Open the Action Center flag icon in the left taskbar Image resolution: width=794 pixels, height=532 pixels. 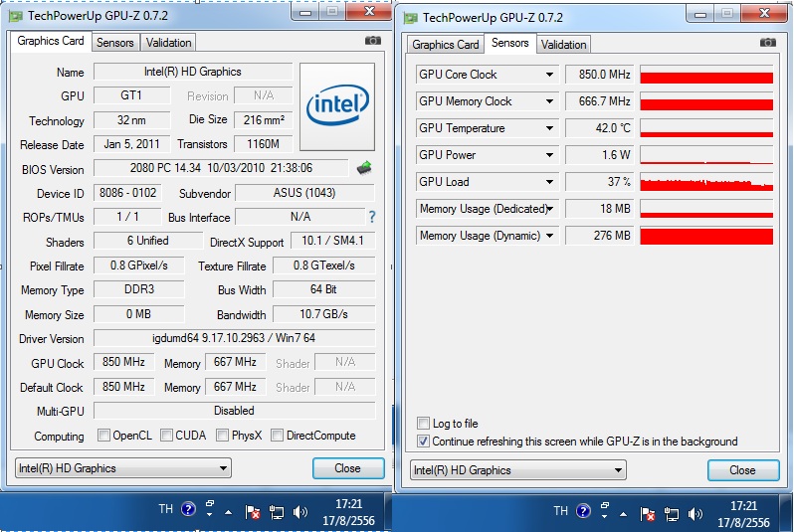pos(252,512)
